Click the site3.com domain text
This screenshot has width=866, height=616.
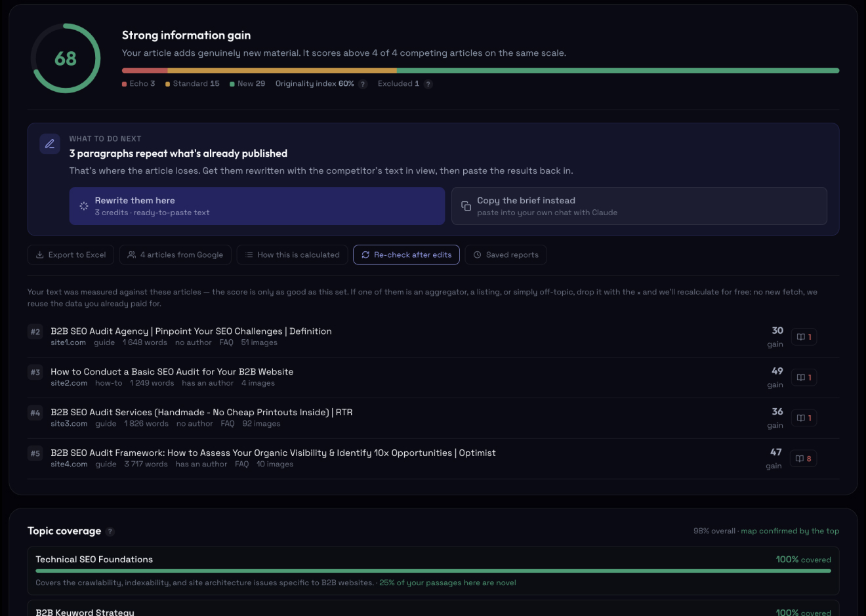point(69,424)
